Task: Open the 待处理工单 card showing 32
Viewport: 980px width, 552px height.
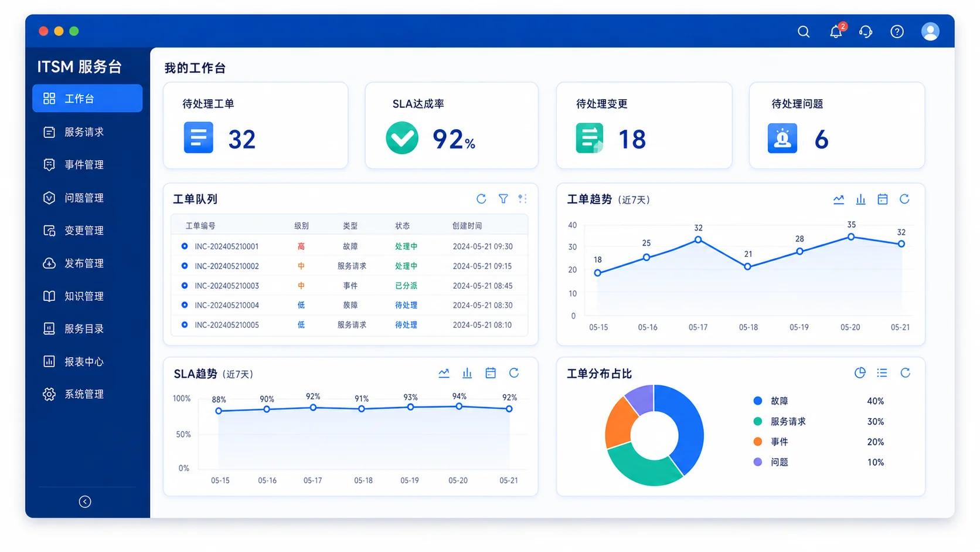Action: (256, 126)
